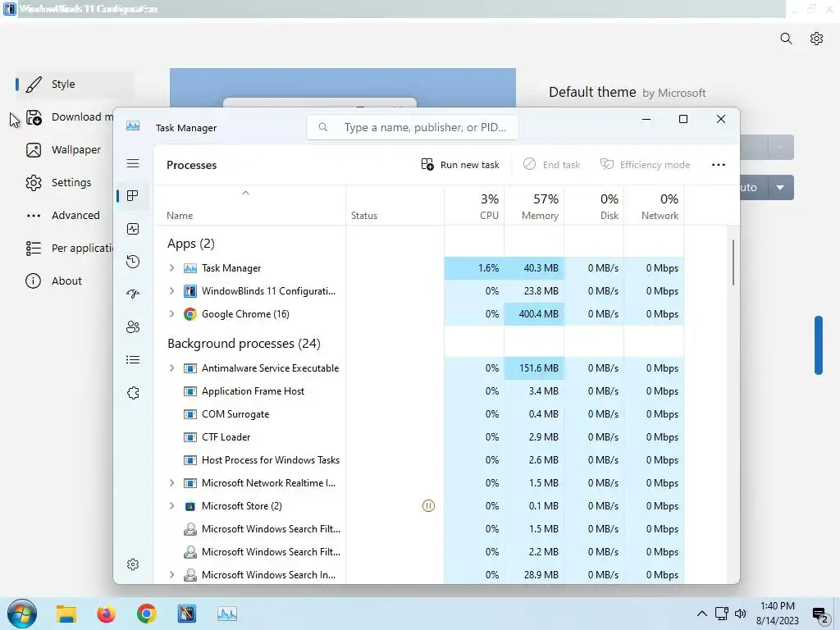Select CTF Loader process
Screen dimensions: 840x630
pos(226,437)
